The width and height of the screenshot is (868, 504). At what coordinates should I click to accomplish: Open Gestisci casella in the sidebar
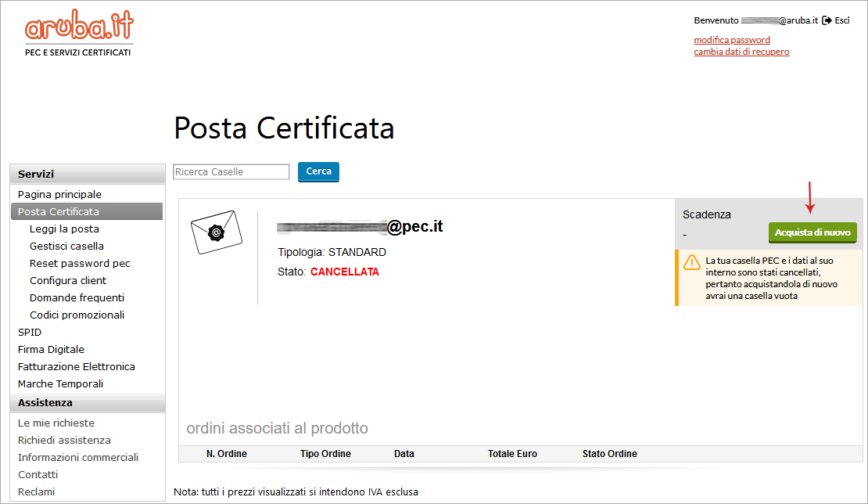pos(66,246)
